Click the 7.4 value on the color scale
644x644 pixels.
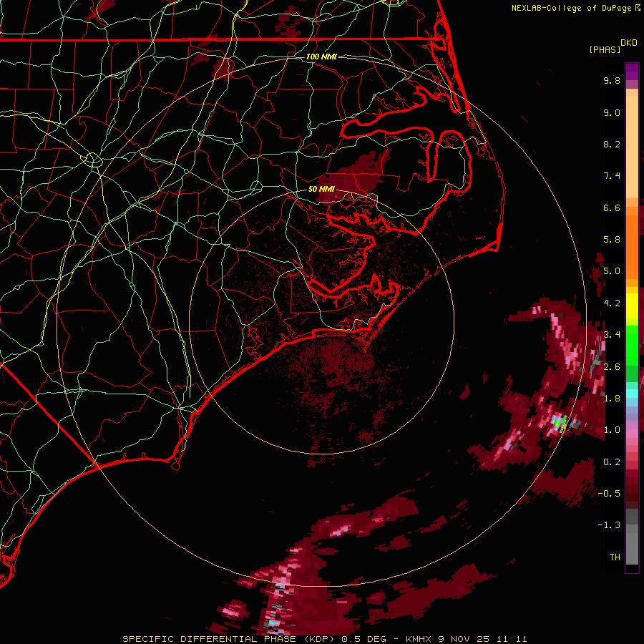(x=612, y=176)
